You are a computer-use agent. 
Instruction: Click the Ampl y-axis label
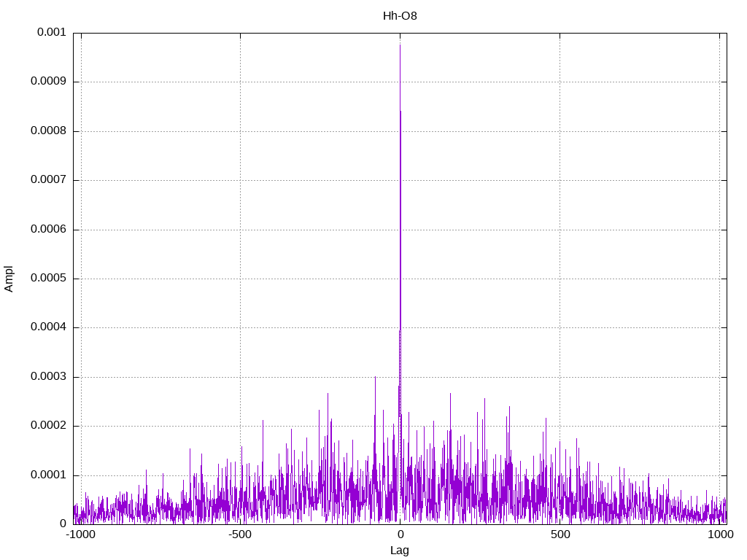click(x=9, y=278)
